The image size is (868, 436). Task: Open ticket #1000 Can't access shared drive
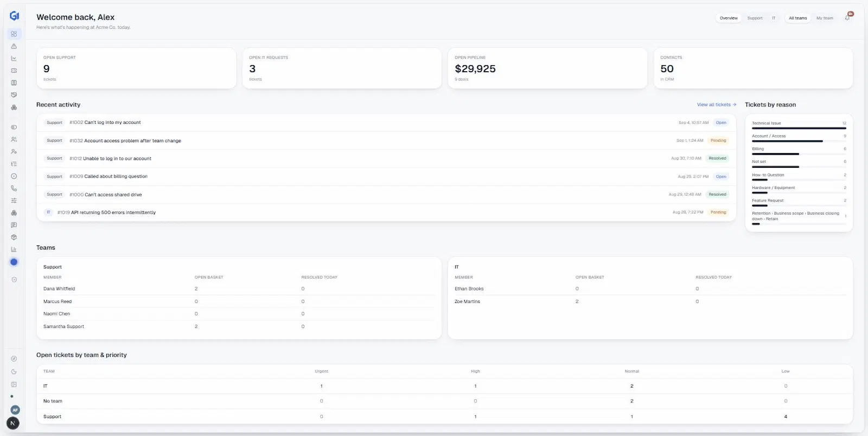(x=386, y=194)
